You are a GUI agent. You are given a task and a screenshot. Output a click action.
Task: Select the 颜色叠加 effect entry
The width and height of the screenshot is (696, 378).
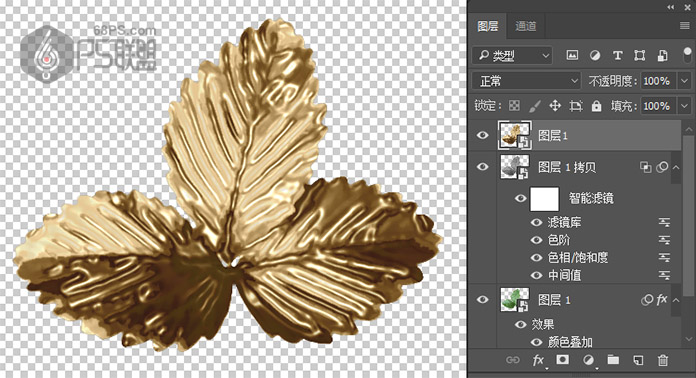[570, 342]
